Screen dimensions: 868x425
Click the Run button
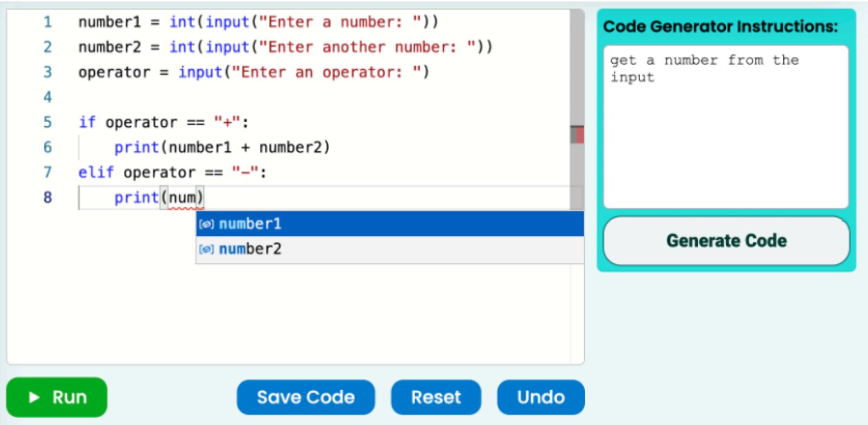click(57, 397)
